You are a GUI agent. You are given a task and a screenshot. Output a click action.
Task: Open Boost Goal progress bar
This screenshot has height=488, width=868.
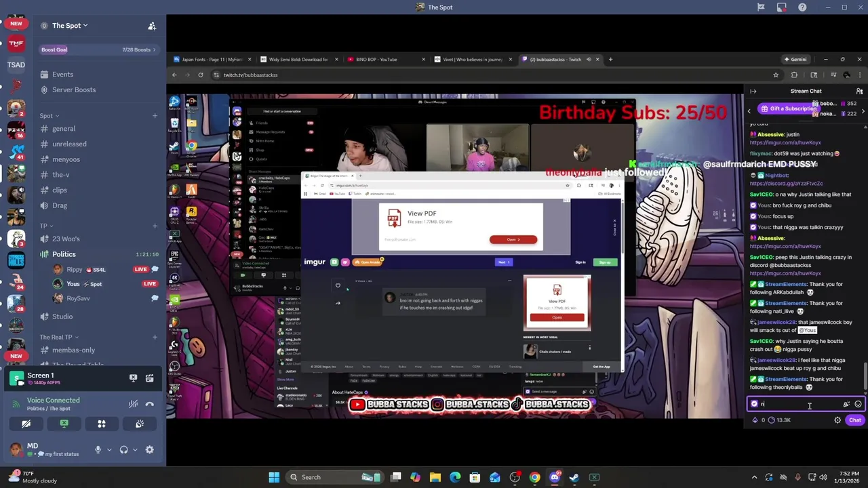[x=98, y=49]
